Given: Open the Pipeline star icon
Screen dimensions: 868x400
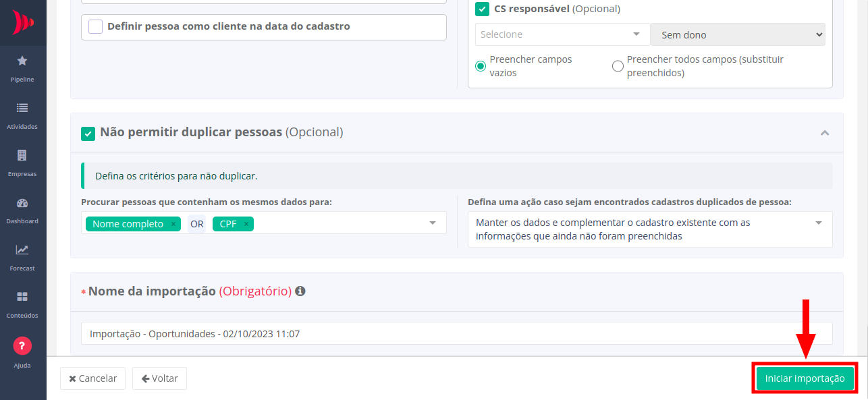Looking at the screenshot, I should click(22, 61).
